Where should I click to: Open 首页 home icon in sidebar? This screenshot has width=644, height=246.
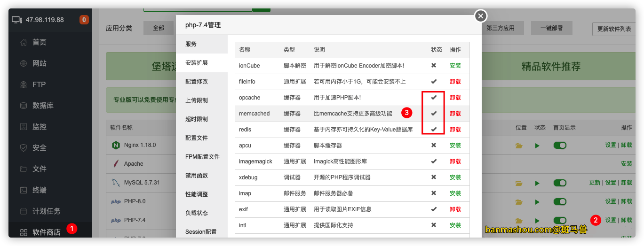click(x=24, y=42)
